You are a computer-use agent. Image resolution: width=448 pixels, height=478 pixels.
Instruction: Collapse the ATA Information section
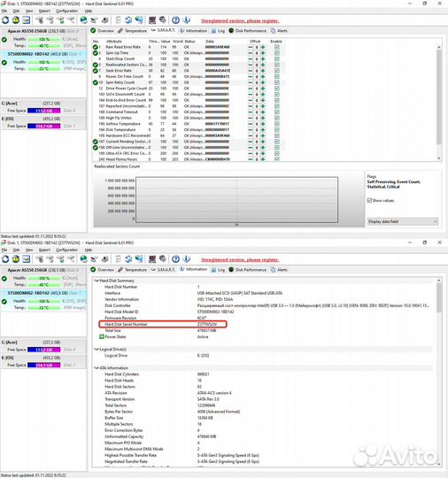point(97,368)
